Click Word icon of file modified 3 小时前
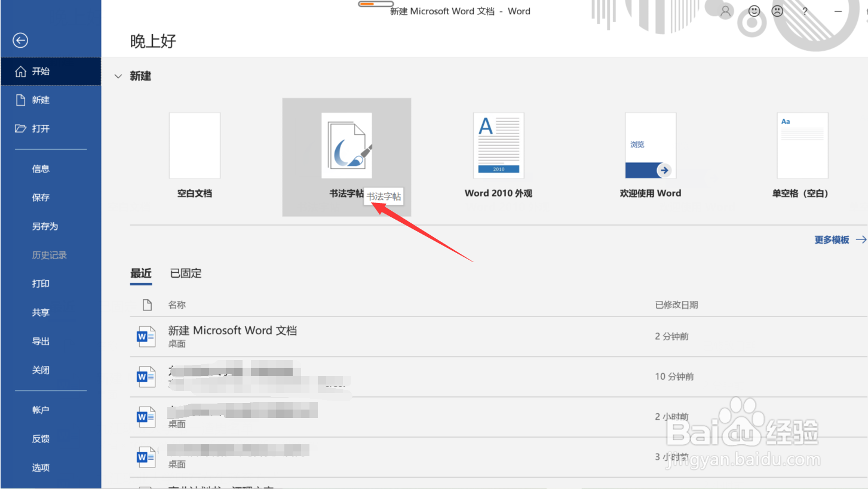Image resolution: width=868 pixels, height=489 pixels. tap(146, 457)
